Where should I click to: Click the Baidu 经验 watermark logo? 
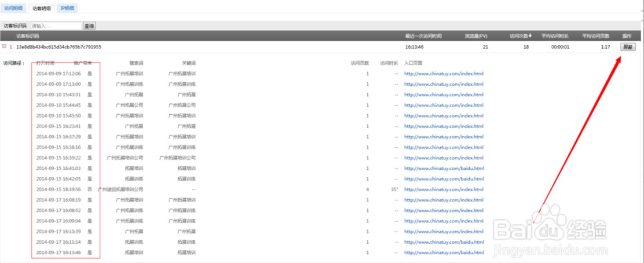click(x=550, y=231)
